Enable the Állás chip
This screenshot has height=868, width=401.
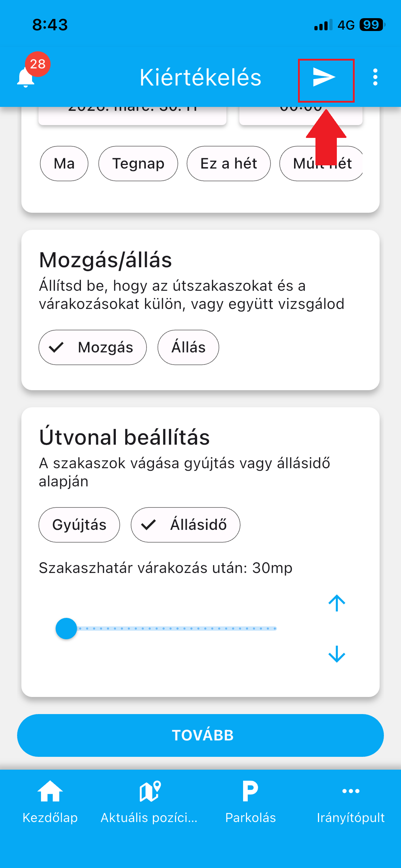click(188, 347)
